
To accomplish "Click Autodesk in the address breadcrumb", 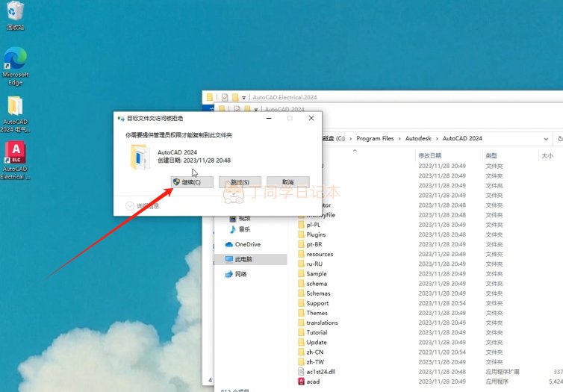I will click(418, 139).
